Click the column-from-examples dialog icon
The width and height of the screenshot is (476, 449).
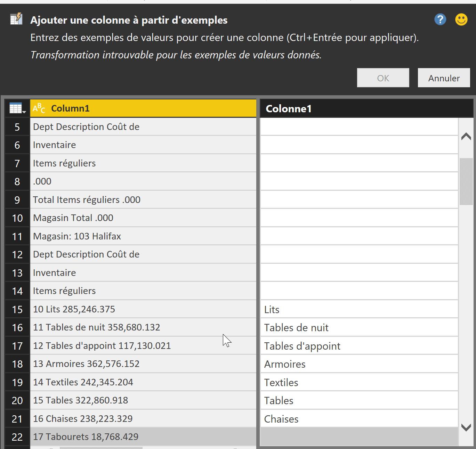click(x=16, y=19)
